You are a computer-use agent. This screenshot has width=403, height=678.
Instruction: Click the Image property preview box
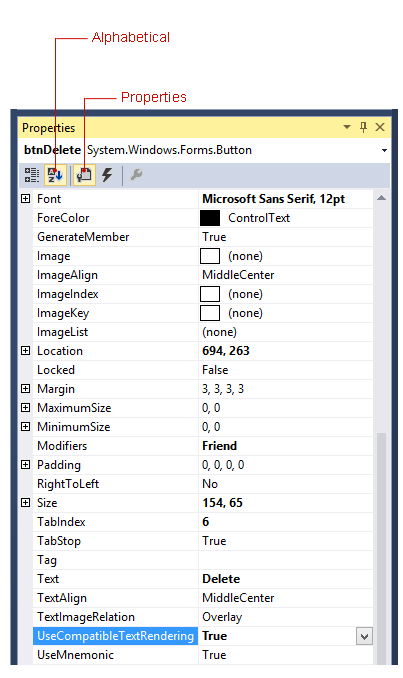(210, 256)
